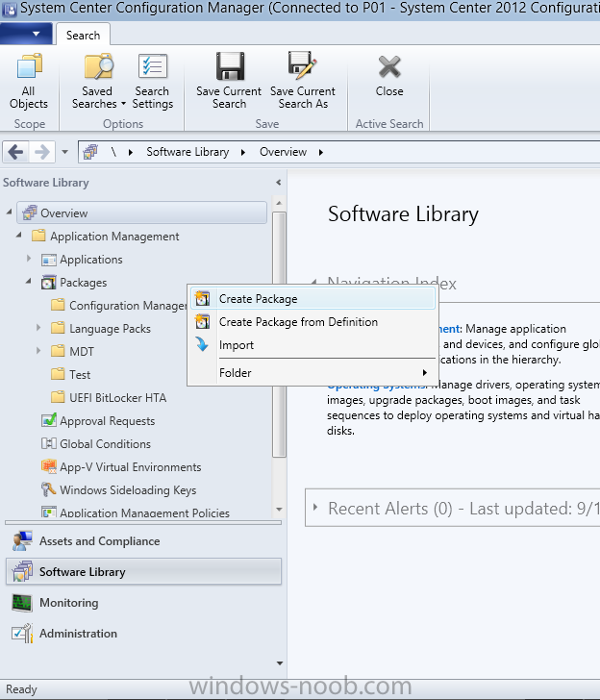Viewport: 600px width, 700px height.
Task: Open the Saved Searches ribbon icon
Action: pyautogui.click(x=99, y=66)
